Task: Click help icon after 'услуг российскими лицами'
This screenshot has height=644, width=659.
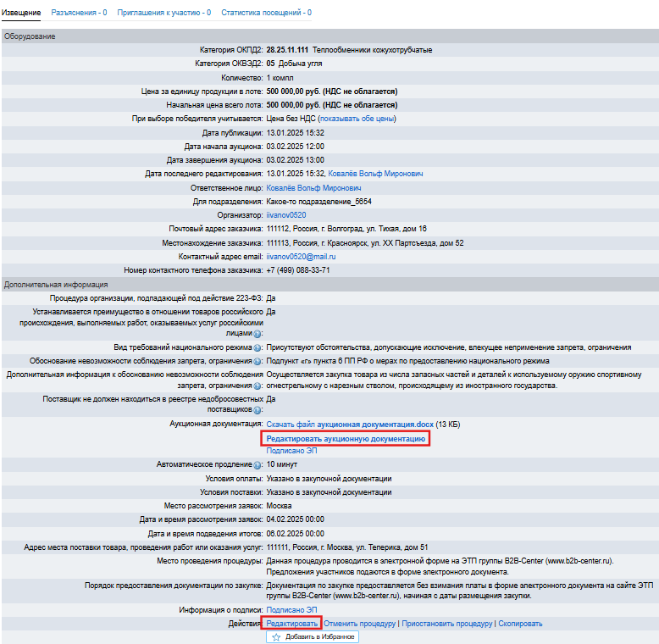Action: (x=258, y=335)
